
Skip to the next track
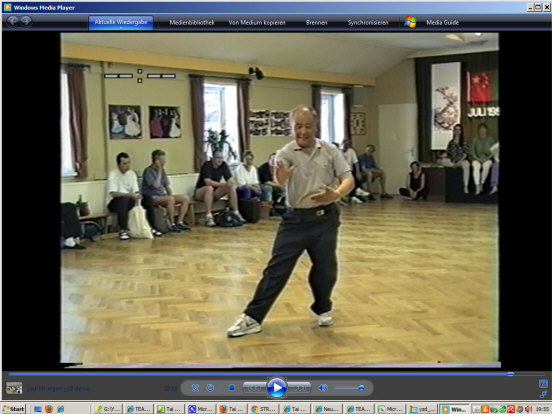tap(299, 388)
